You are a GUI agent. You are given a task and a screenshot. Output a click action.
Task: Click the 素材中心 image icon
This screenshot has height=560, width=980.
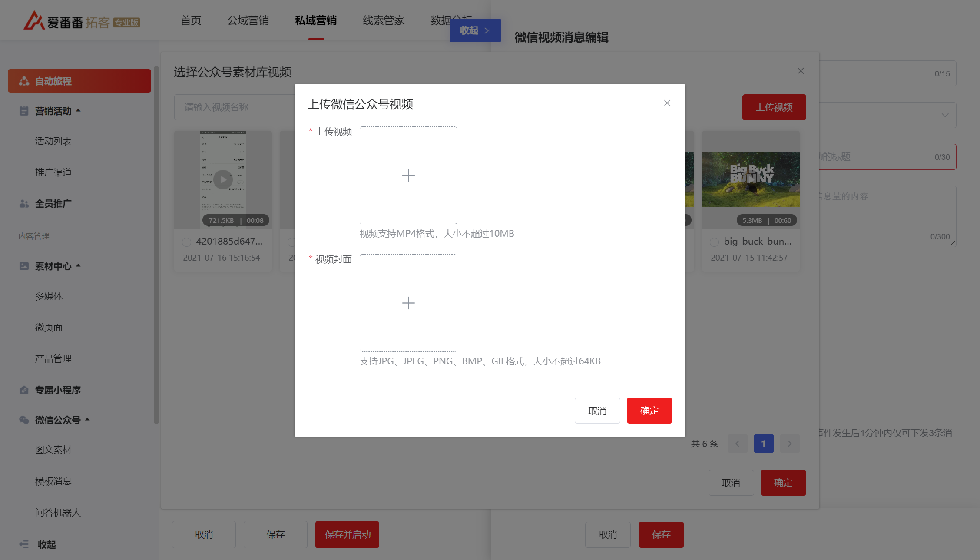point(24,266)
